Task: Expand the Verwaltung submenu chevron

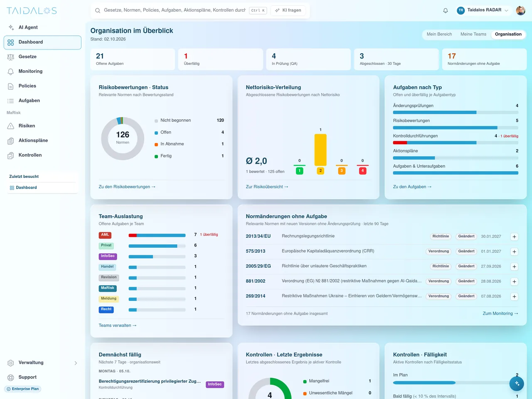Action: pyautogui.click(x=76, y=363)
